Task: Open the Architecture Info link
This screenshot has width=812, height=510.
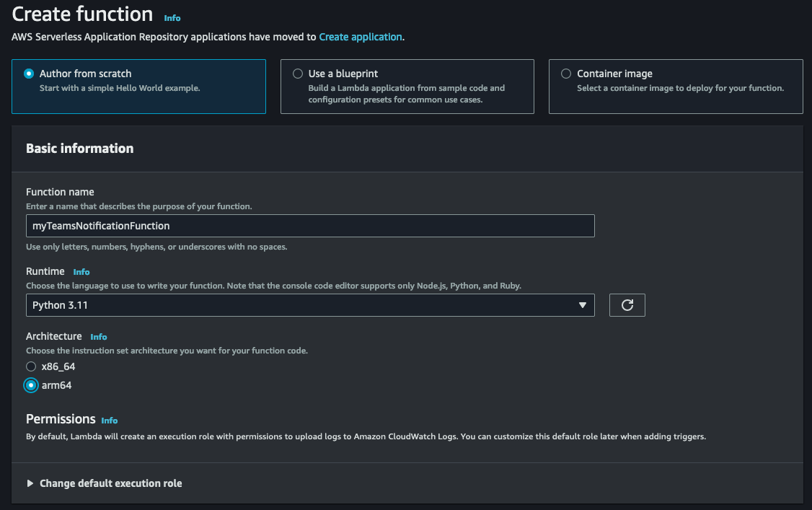Action: pos(99,337)
